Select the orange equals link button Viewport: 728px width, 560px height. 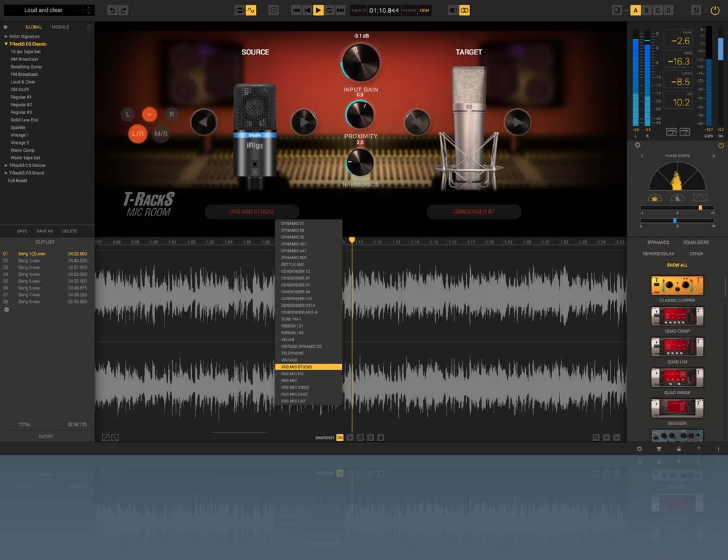150,114
